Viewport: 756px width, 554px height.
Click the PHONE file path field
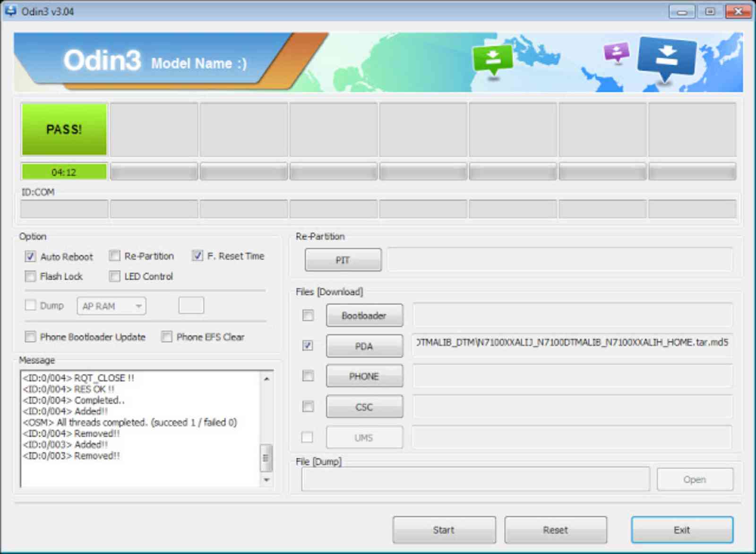pyautogui.click(x=572, y=376)
